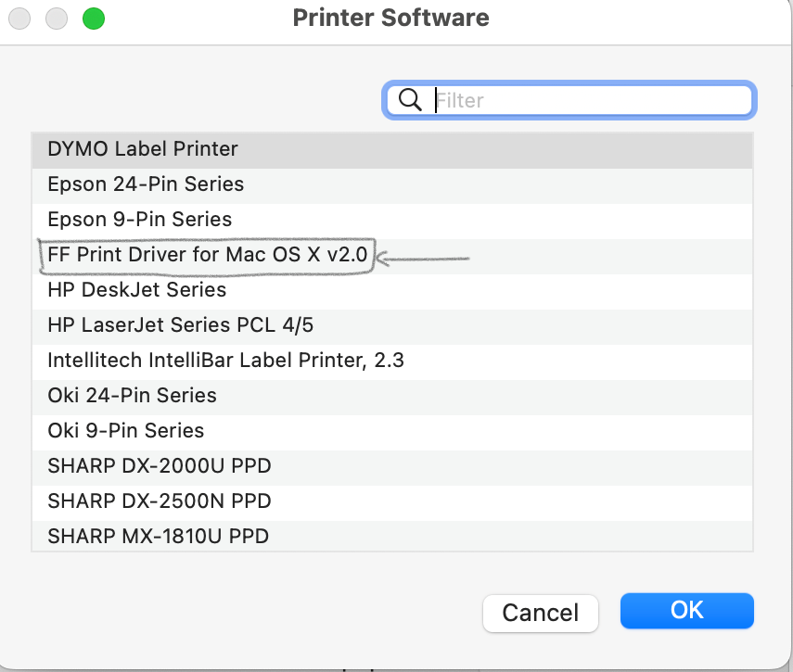Select Intellitech IntelliBar Label Printer, 2.3
The image size is (793, 672).
(225, 360)
